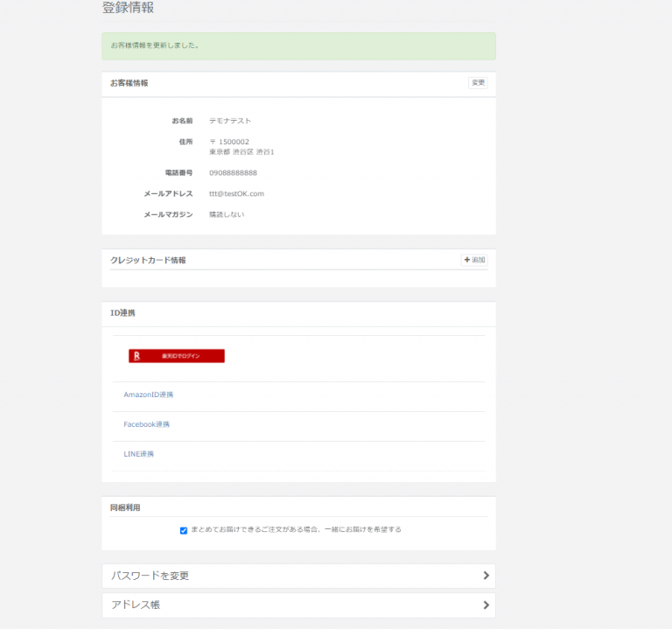Image resolution: width=672 pixels, height=629 pixels.
Task: Click phone number 09088888888
Action: (233, 172)
